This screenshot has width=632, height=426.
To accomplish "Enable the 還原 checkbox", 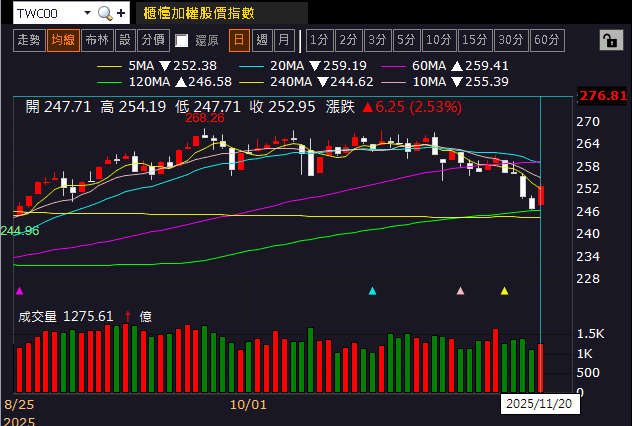I will [182, 40].
